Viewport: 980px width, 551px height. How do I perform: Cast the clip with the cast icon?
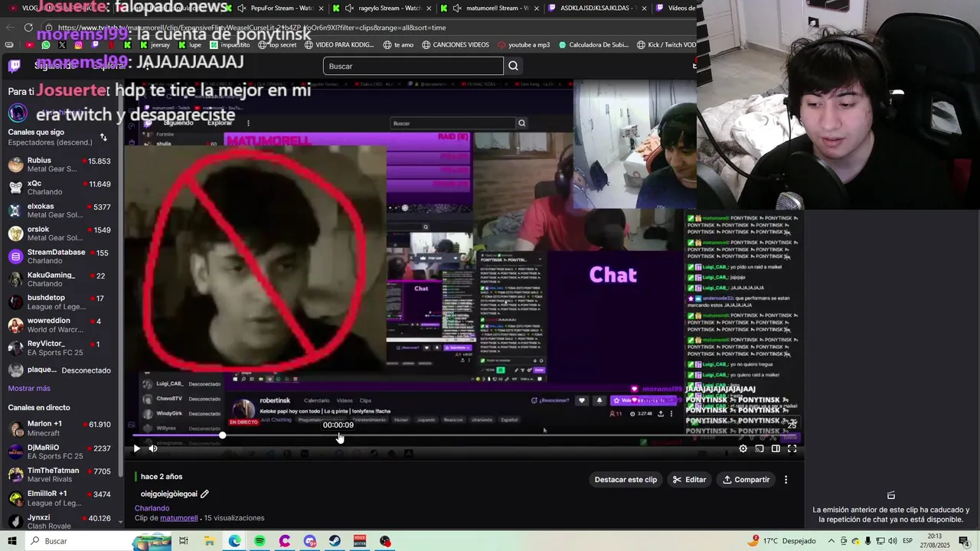(759, 449)
